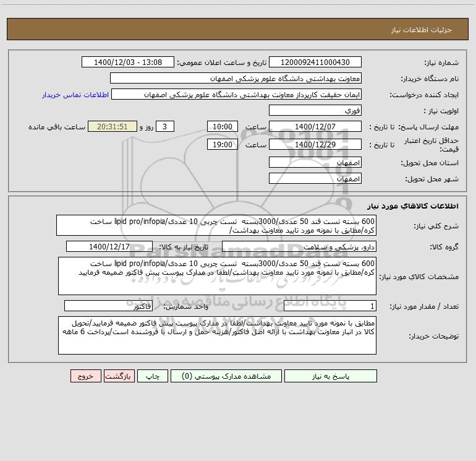The image size is (476, 461).
Task: Click the delivery province field 'اصفهان'
Action: pyautogui.click(x=315, y=162)
